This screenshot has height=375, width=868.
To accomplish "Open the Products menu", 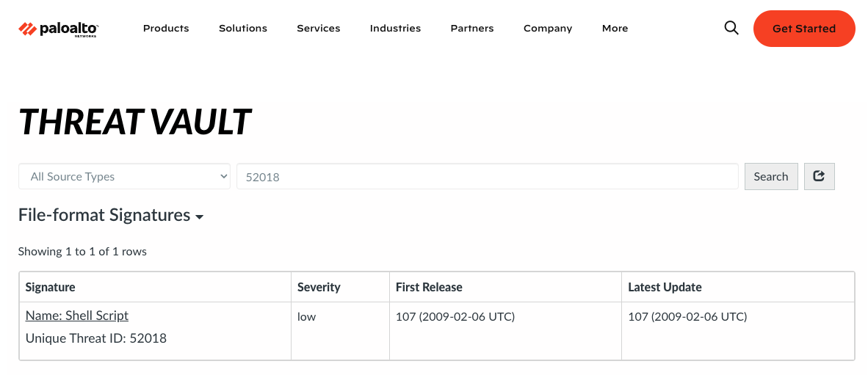I will (166, 29).
